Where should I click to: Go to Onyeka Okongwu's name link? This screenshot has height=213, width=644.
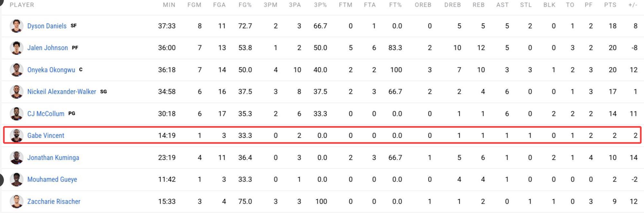51,70
